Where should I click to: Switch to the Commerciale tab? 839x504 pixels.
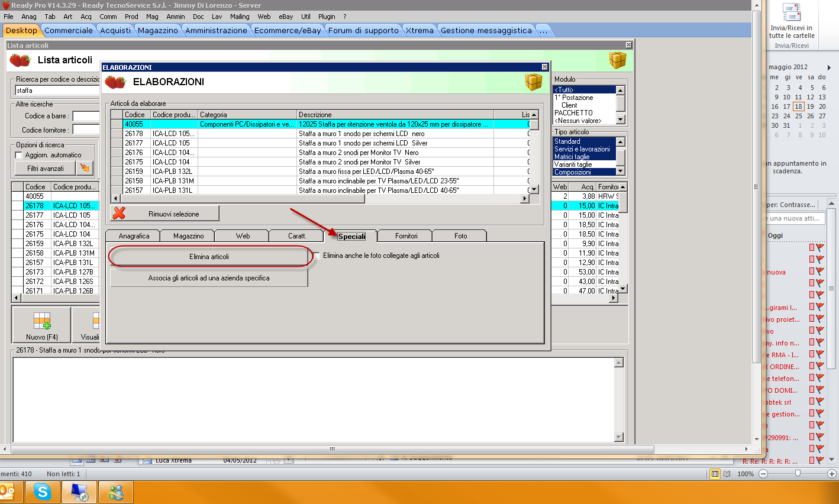click(x=69, y=30)
